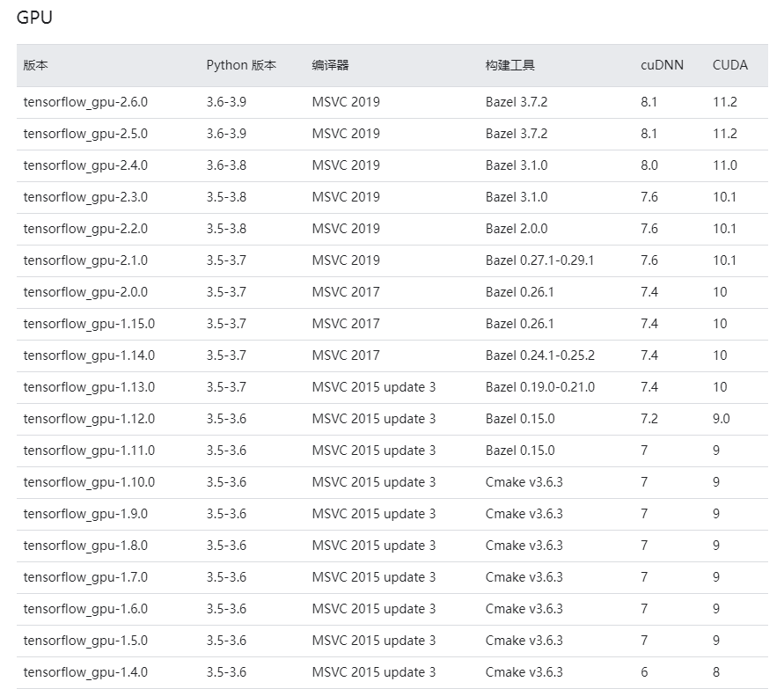Click Python 3.6-3.8 in tensorflow_gpu-2.4.0 row

pos(226,165)
